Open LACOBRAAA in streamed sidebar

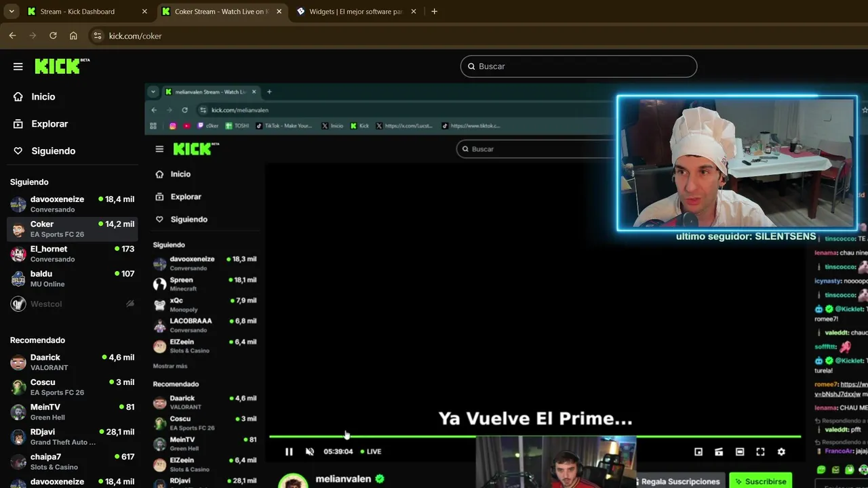coord(205,325)
